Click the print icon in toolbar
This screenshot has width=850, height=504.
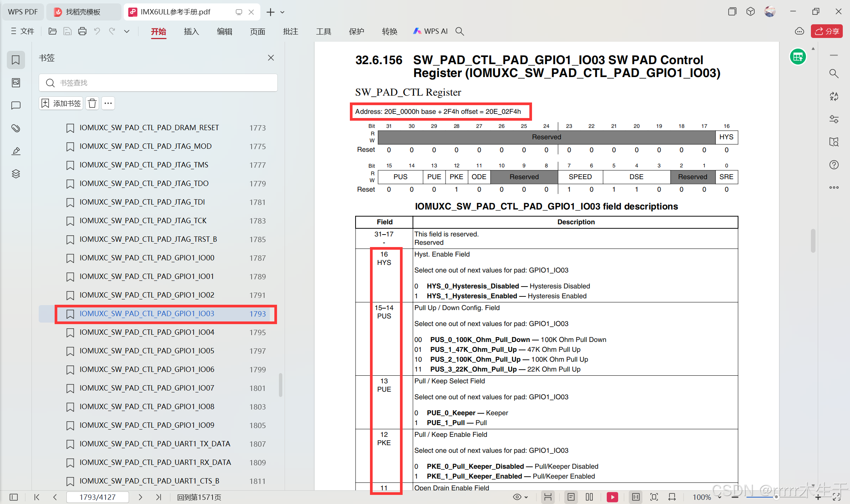(82, 31)
